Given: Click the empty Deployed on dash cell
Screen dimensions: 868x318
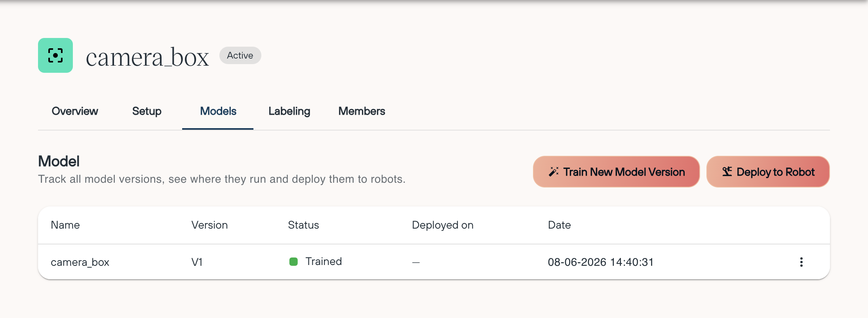Looking at the screenshot, I should coord(416,262).
